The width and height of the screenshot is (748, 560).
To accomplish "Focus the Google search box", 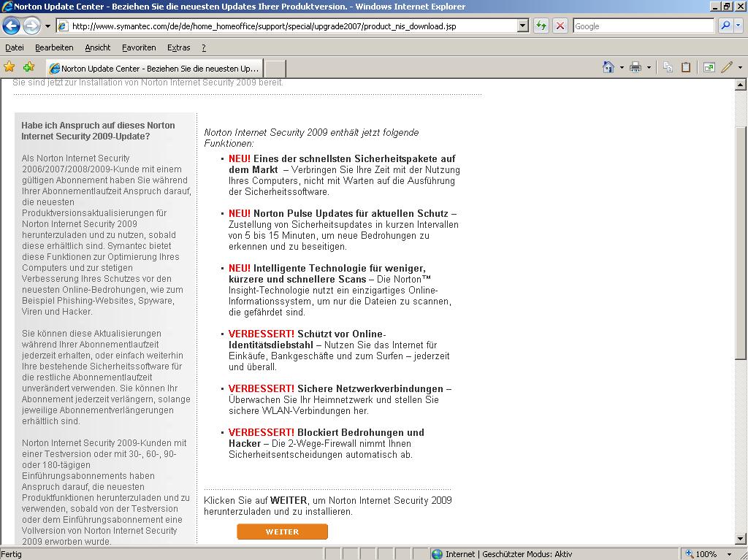I will coord(644,26).
